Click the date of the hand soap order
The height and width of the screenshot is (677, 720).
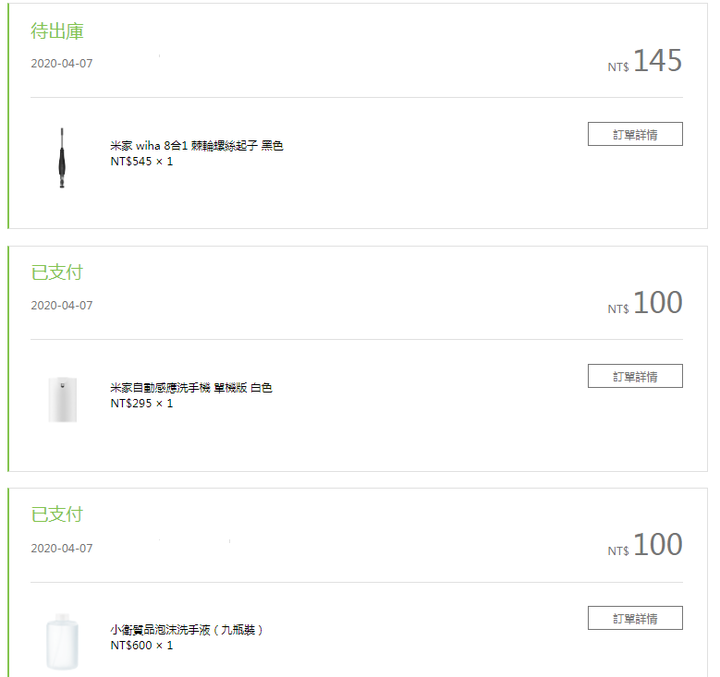coord(62,548)
